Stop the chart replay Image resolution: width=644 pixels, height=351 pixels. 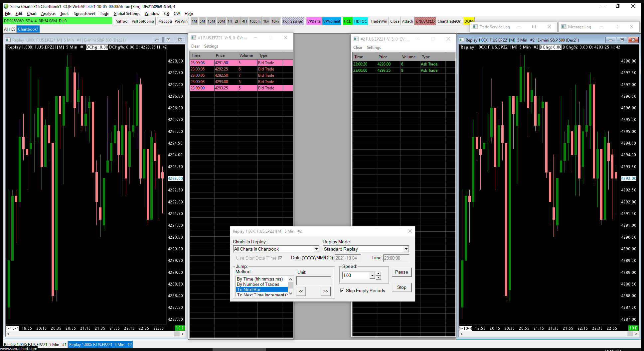(402, 287)
